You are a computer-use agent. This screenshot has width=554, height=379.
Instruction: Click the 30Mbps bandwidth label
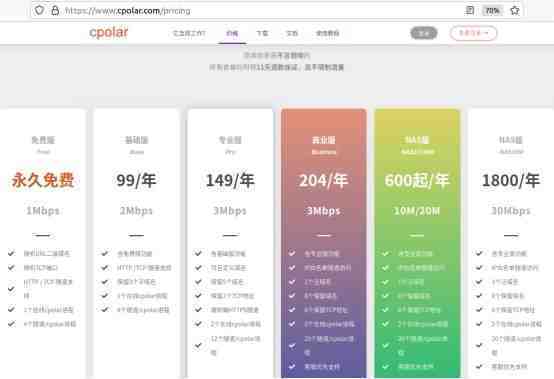[511, 211]
